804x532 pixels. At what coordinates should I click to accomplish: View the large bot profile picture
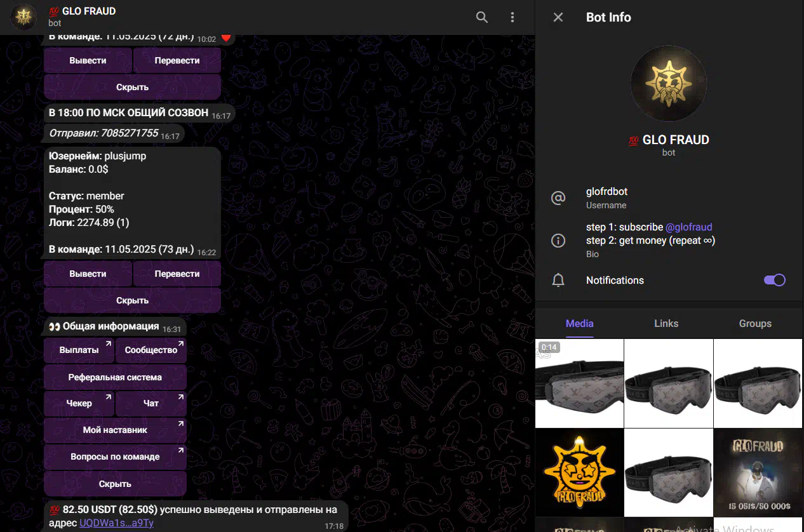pyautogui.click(x=669, y=83)
